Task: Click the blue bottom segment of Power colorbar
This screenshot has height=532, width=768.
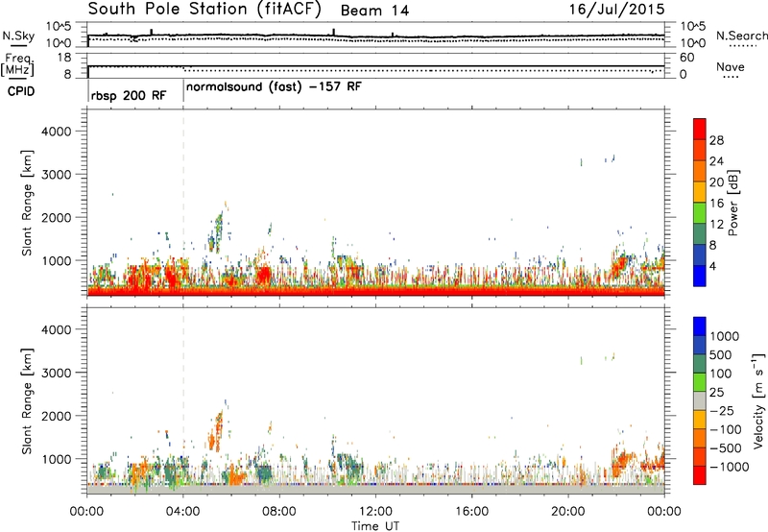Action: click(700, 276)
